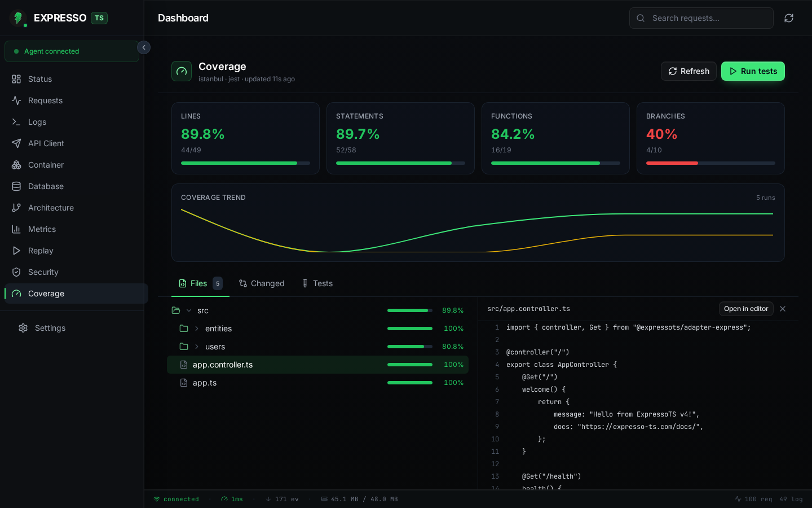
Task: Click the entities folder icon
Action: [x=184, y=329]
